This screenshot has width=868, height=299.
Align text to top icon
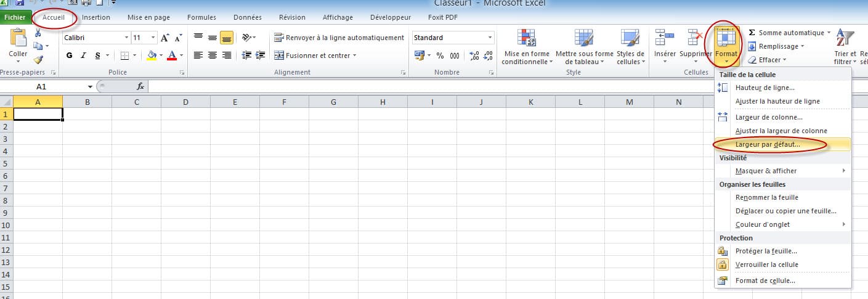[198, 38]
